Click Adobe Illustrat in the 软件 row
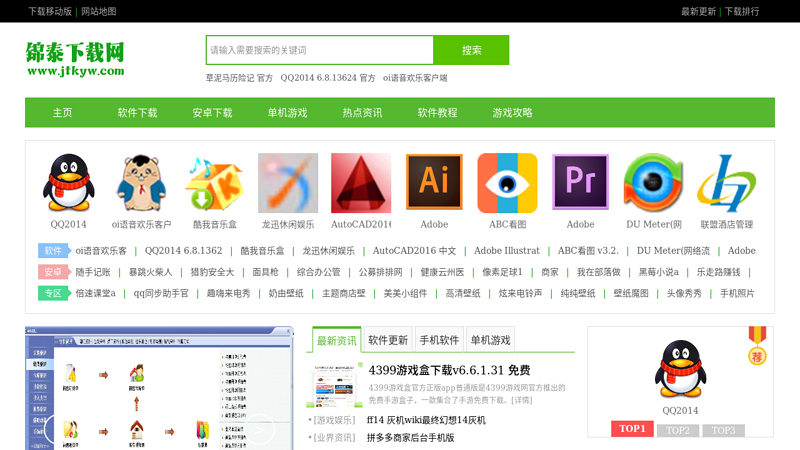 point(507,251)
